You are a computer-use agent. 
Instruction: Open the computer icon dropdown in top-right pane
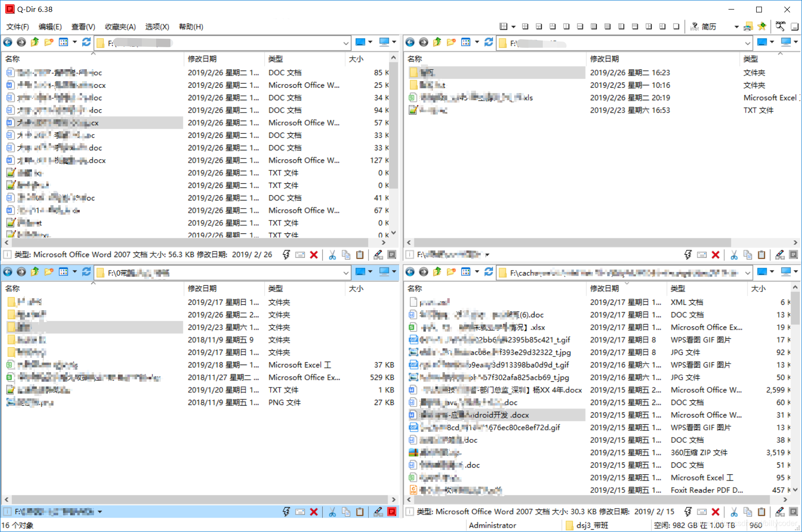[x=796, y=42]
